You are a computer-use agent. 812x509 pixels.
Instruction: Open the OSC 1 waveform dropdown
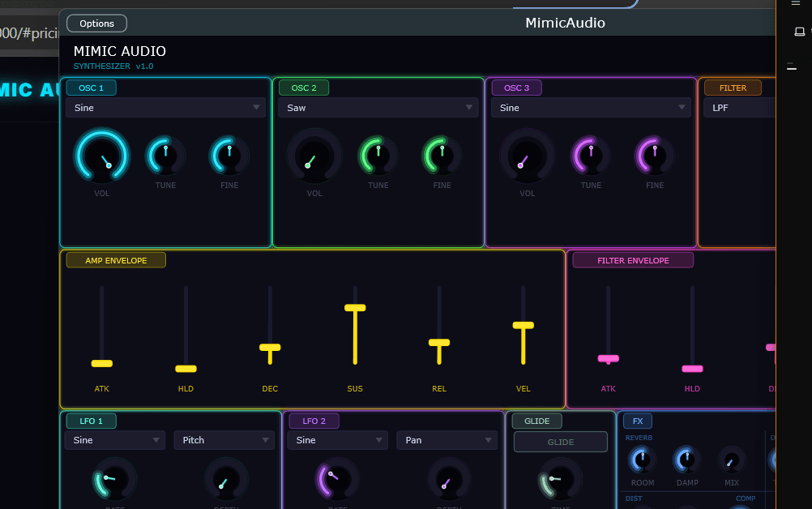pos(165,108)
